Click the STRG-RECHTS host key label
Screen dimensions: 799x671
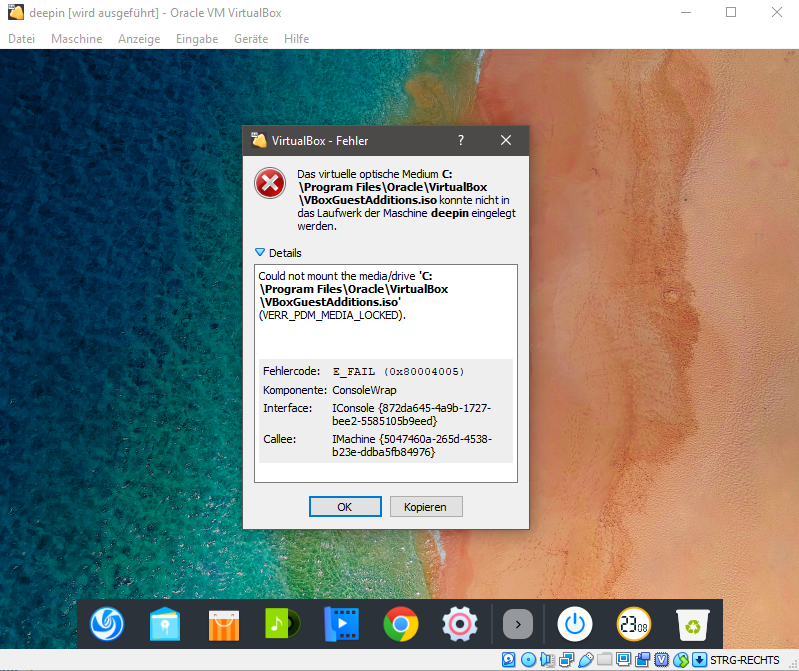point(744,660)
